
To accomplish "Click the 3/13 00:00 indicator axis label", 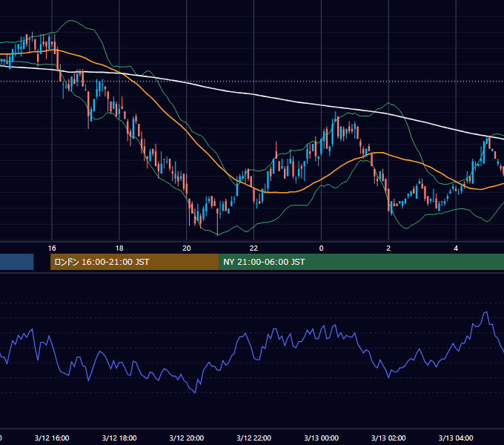I will (321, 438).
